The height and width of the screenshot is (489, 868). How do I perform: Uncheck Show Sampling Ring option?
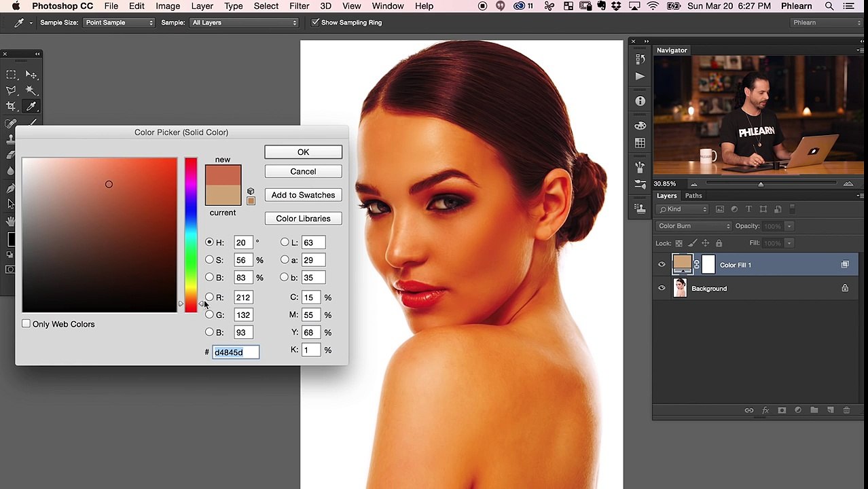coord(315,22)
